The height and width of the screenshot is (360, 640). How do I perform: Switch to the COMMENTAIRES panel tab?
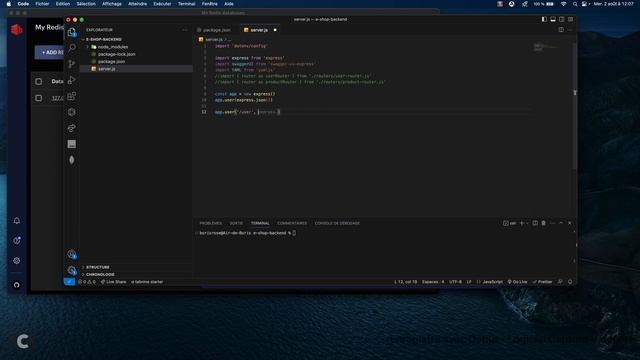[292, 223]
